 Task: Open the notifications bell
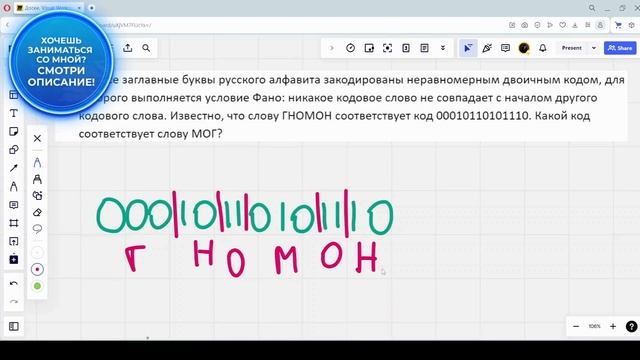[x=543, y=48]
